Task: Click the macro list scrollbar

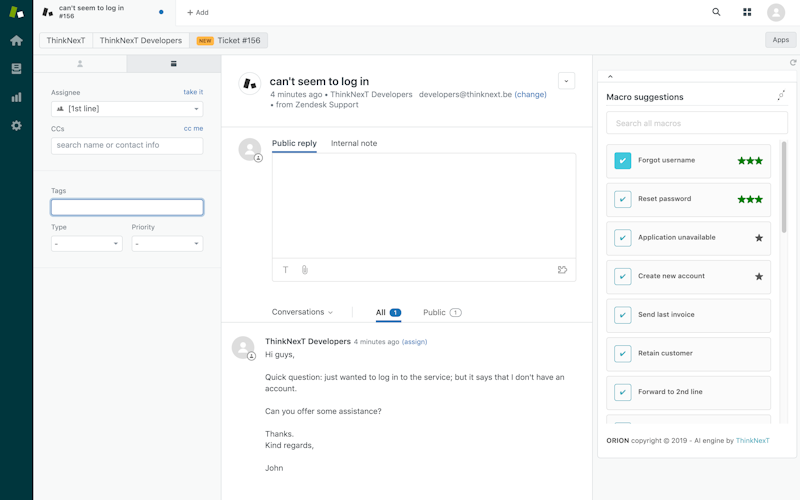Action: click(784, 187)
